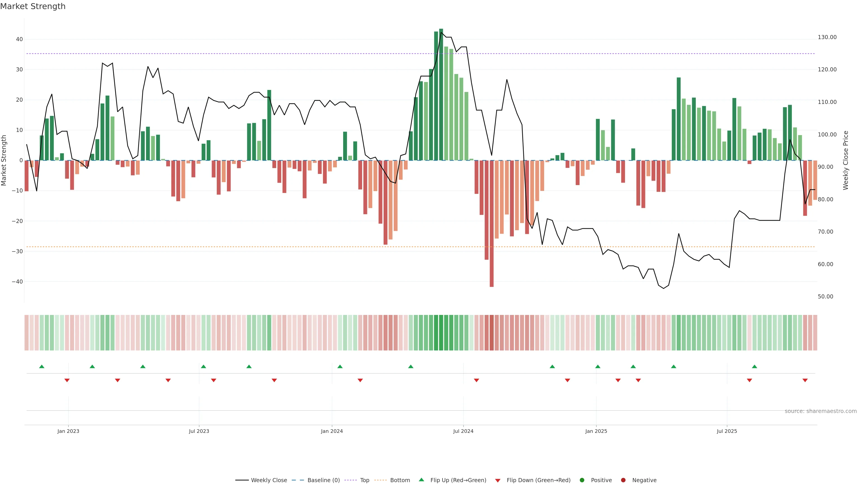
Task: Click Flip Up green triangle legend icon
Action: 421,480
